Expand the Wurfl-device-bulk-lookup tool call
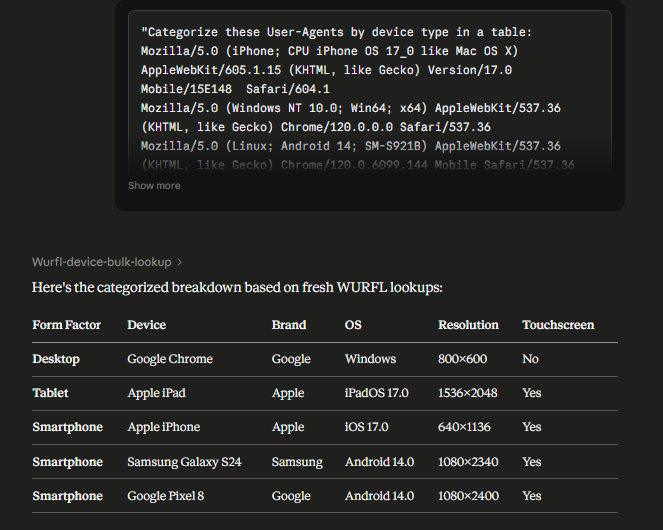Viewport: 663px width, 530px height. coord(107,262)
